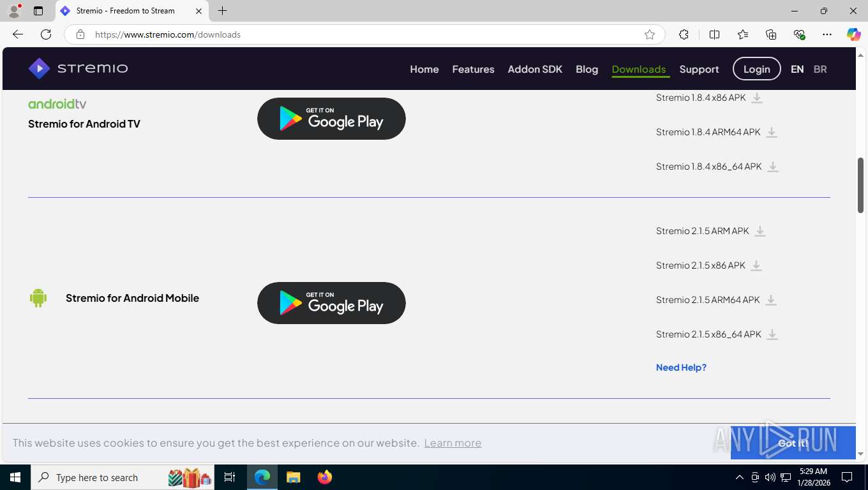Click the Login button
The image size is (868, 490).
point(756,69)
